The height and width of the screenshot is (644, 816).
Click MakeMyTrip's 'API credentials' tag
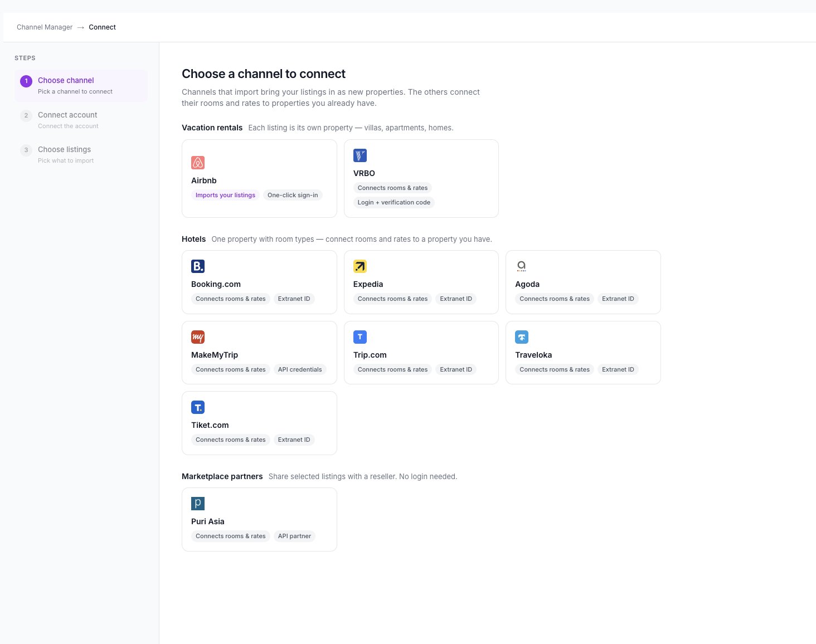coord(300,369)
